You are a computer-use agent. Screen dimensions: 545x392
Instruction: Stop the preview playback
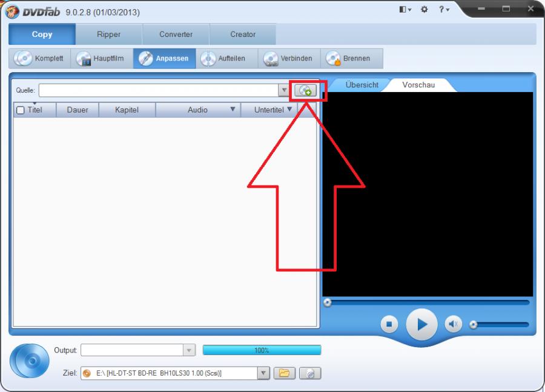click(389, 324)
